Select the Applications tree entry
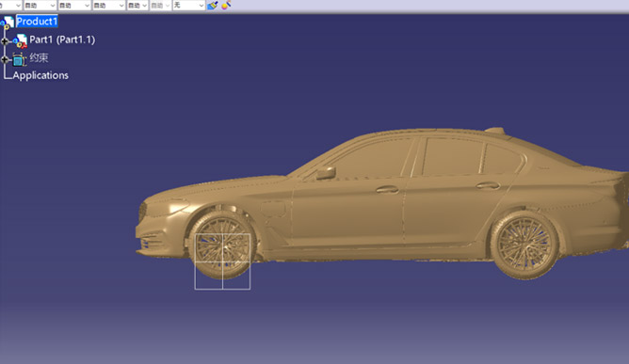This screenshot has width=629, height=364. [x=40, y=75]
